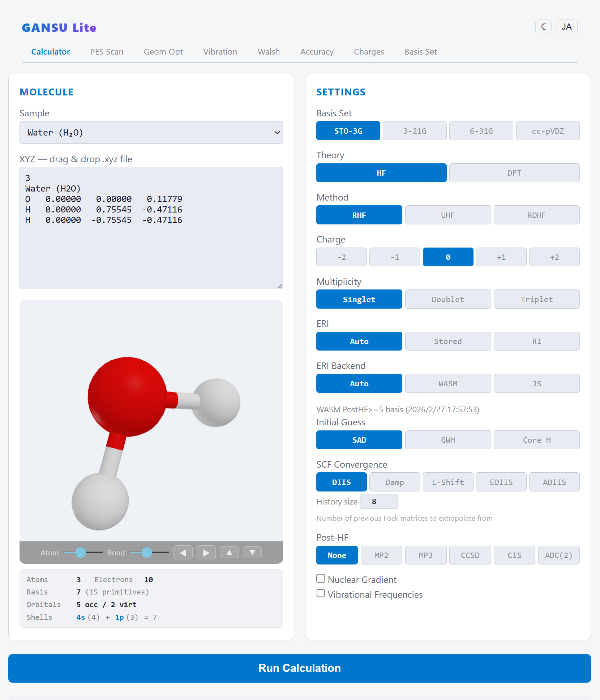The image size is (600, 700).
Task: Open the Accuracy tab
Action: (x=317, y=52)
